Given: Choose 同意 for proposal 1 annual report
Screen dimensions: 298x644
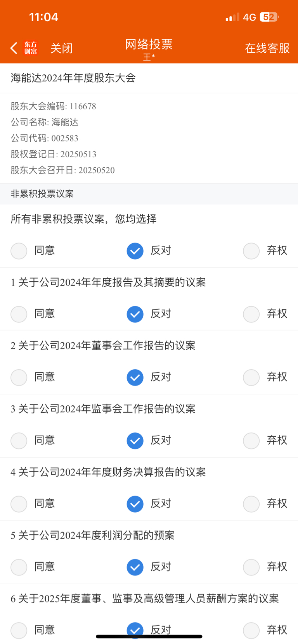Looking at the screenshot, I should click(x=19, y=314).
